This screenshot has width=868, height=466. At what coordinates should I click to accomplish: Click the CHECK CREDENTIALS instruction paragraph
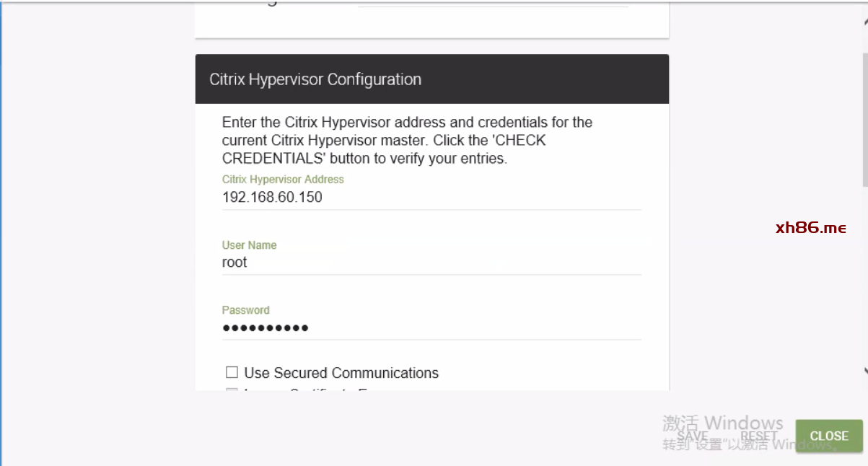point(407,140)
